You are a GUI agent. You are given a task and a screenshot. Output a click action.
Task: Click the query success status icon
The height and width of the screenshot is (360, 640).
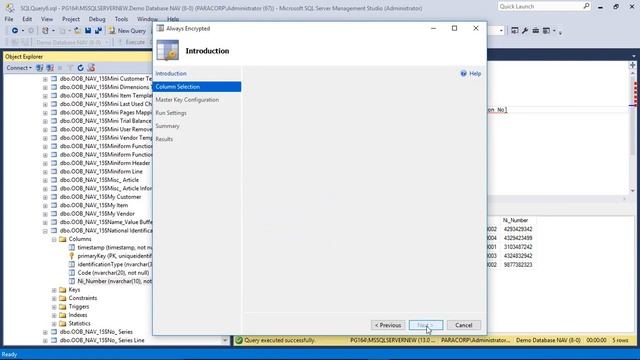239,340
